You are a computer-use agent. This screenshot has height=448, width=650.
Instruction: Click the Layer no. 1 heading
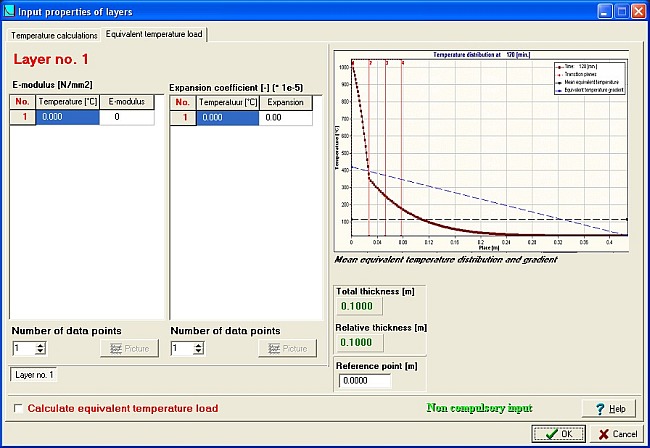pyautogui.click(x=51, y=59)
